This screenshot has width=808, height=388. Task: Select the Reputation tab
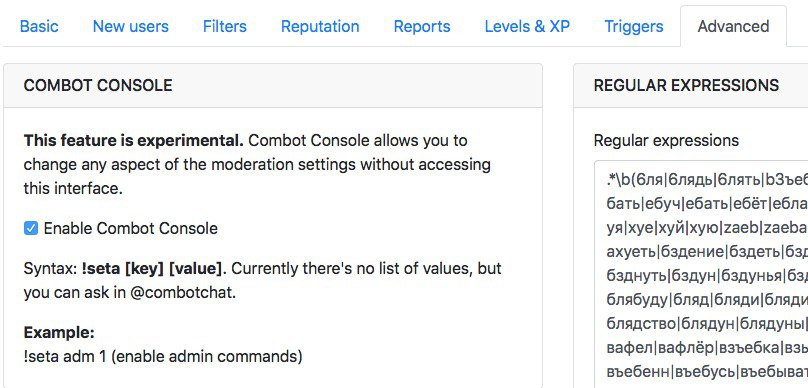click(x=320, y=26)
